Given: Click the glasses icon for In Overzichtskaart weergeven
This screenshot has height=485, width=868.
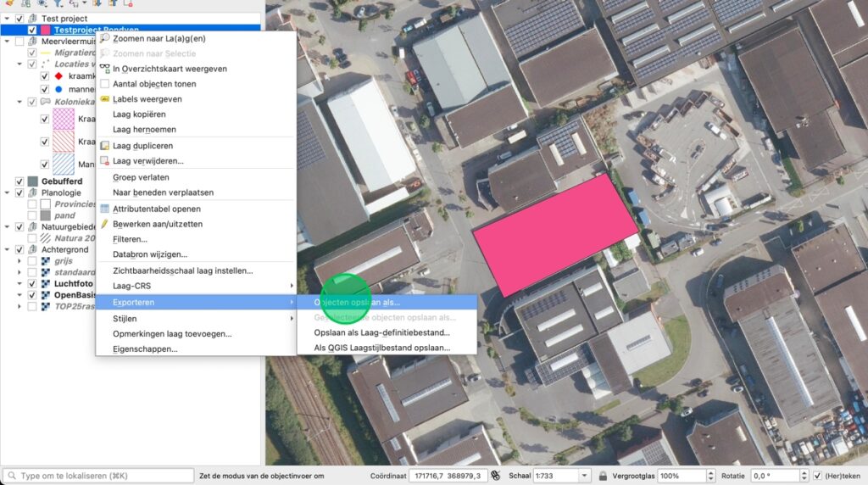Looking at the screenshot, I should pos(105,69).
